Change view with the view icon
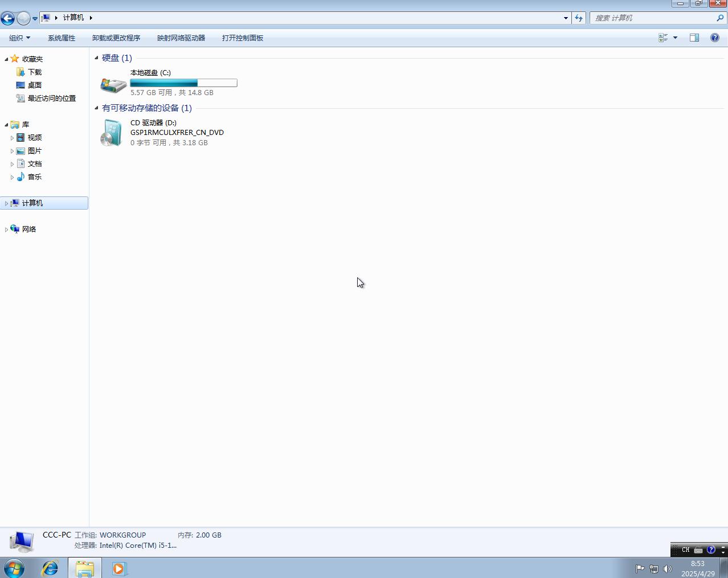This screenshot has height=578, width=728. tap(663, 38)
